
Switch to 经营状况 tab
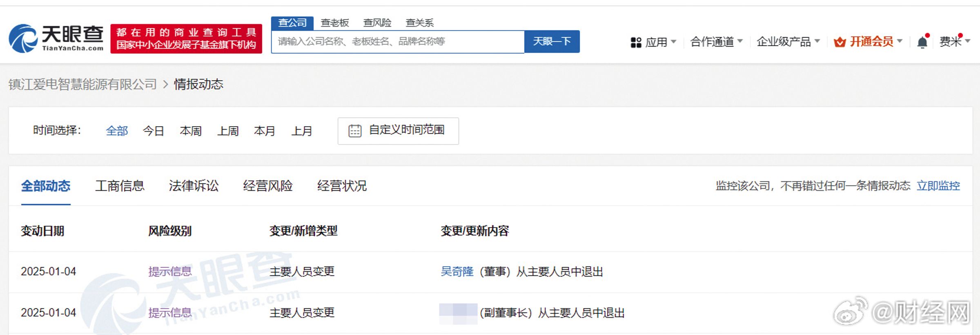coord(342,186)
